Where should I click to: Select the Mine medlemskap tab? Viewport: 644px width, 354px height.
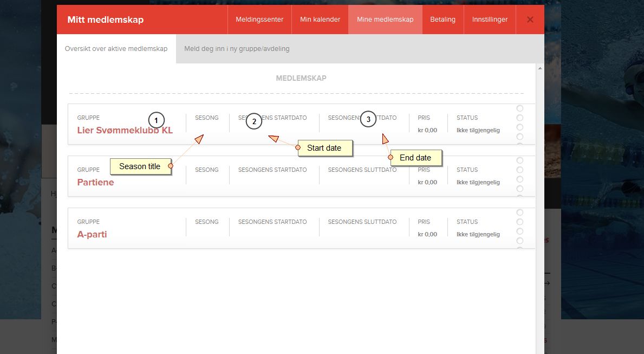tap(385, 20)
